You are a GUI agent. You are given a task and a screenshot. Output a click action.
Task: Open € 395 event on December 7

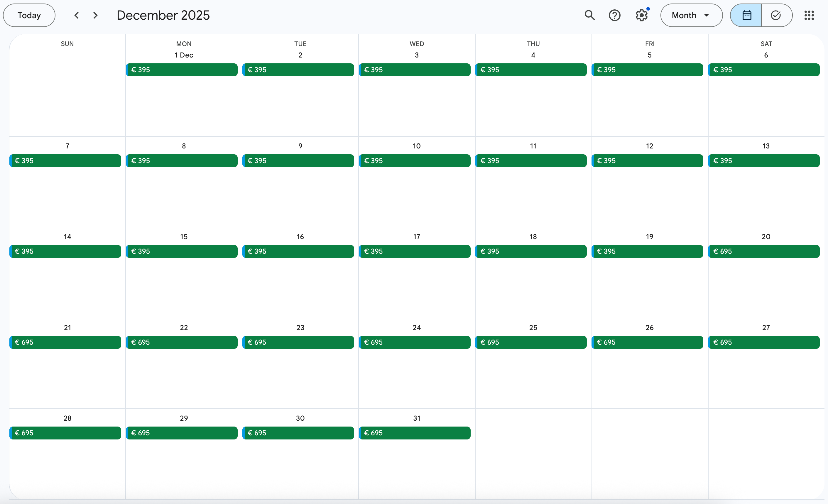65,160
